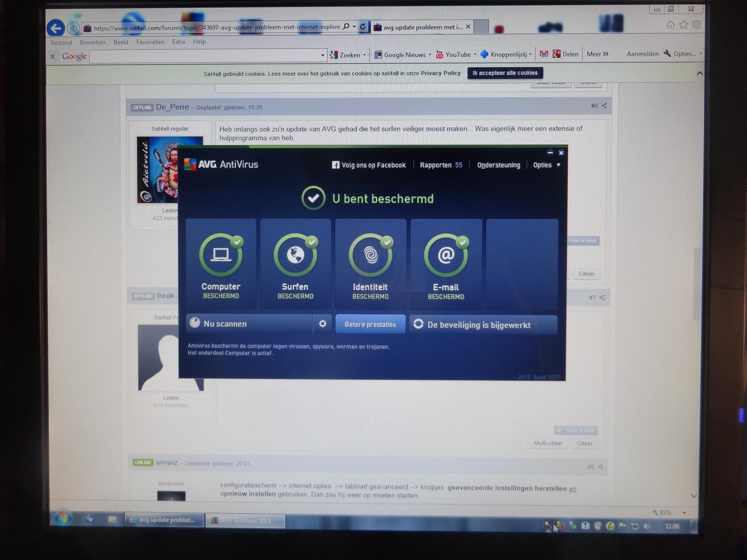The width and height of the screenshot is (747, 560).
Task: Open the Action Center flag tray icon
Action: pos(622,526)
